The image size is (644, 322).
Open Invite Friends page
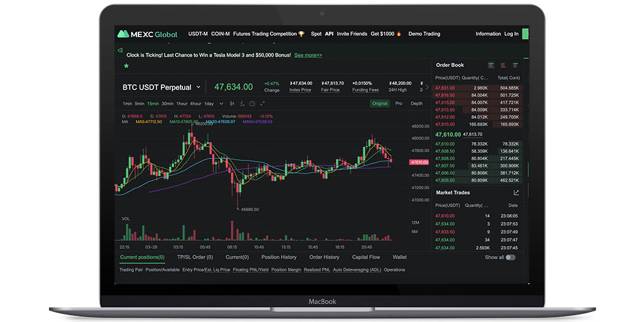(x=352, y=34)
